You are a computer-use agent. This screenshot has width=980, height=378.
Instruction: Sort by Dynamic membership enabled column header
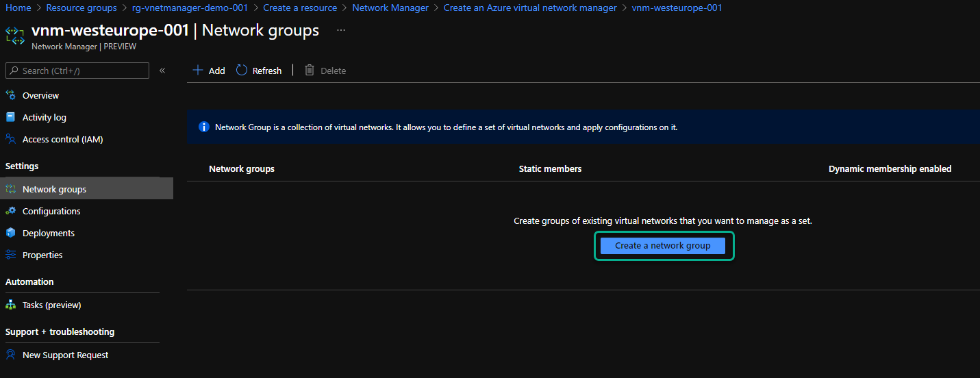click(890, 168)
